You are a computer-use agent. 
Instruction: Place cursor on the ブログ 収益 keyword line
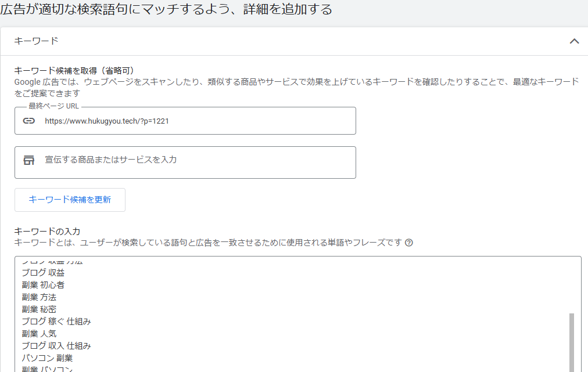tap(43, 273)
